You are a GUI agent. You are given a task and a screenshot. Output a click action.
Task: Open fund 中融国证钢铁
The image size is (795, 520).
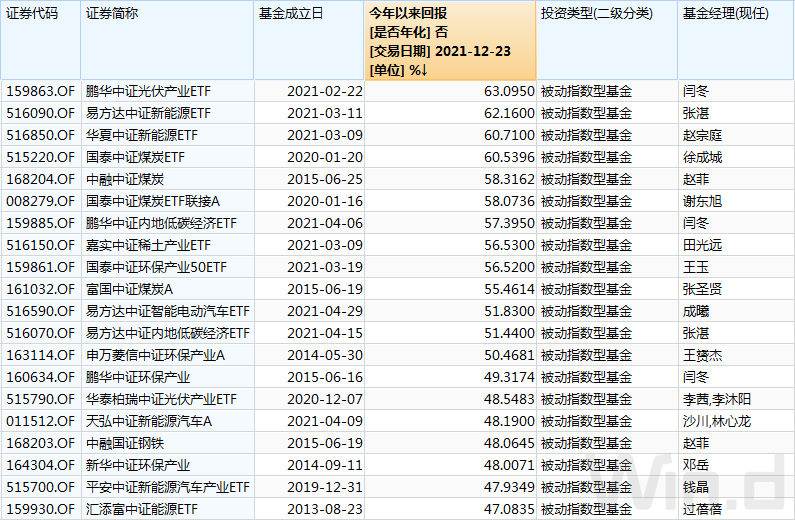(x=125, y=443)
